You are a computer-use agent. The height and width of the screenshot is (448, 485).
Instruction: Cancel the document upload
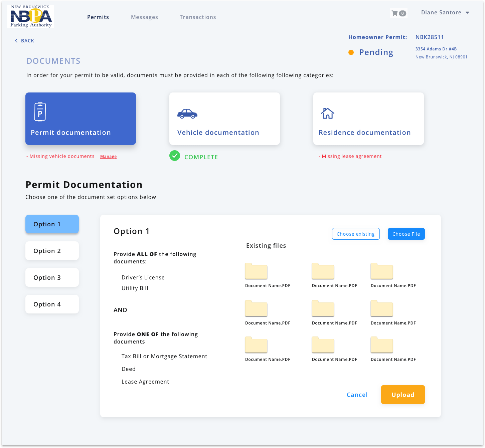coord(357,395)
